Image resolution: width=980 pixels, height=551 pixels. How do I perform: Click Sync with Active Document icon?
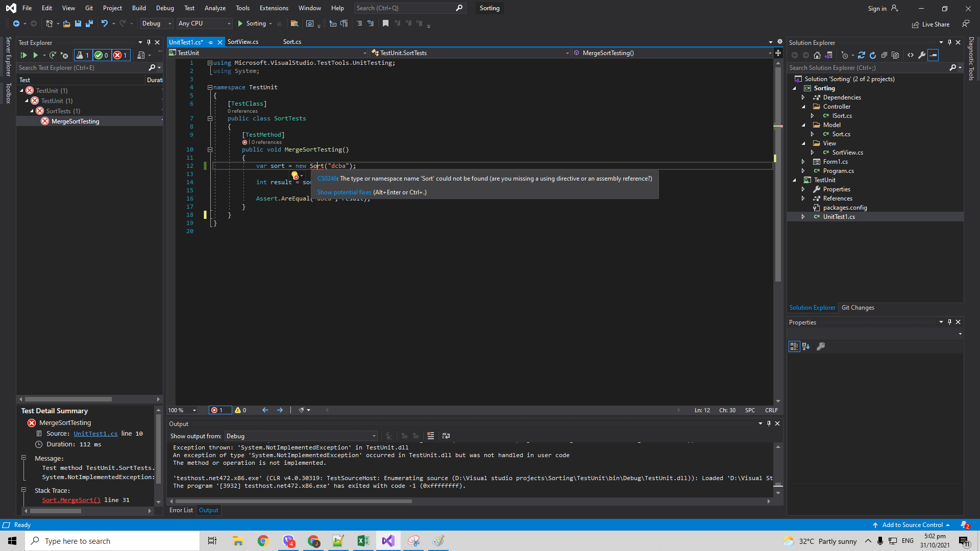tap(862, 55)
